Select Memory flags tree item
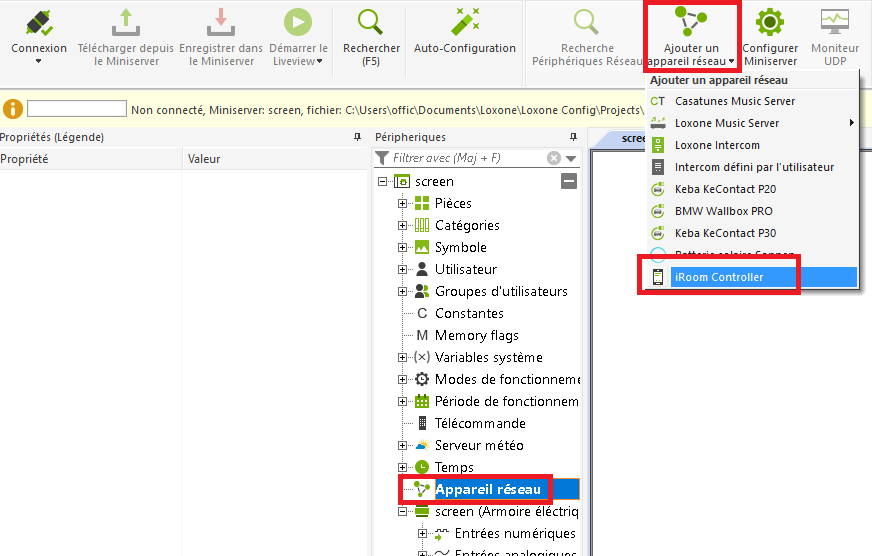Image resolution: width=872 pixels, height=556 pixels. tap(476, 336)
